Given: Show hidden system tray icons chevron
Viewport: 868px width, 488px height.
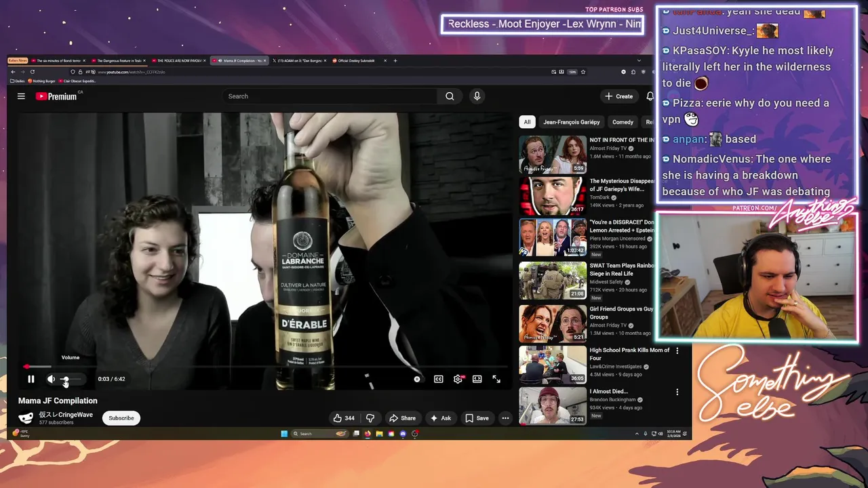Looking at the screenshot, I should click(637, 434).
